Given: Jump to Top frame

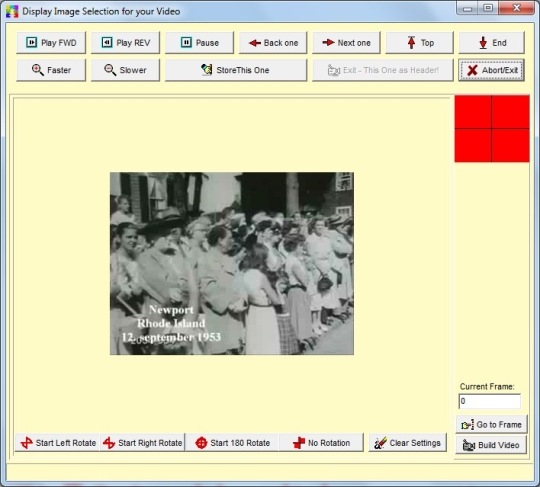Looking at the screenshot, I should (x=419, y=43).
